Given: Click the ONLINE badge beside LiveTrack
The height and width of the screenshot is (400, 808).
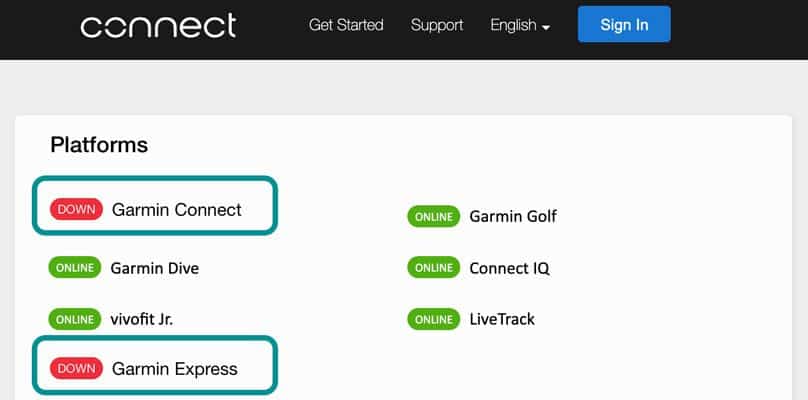Looking at the screenshot, I should [433, 319].
